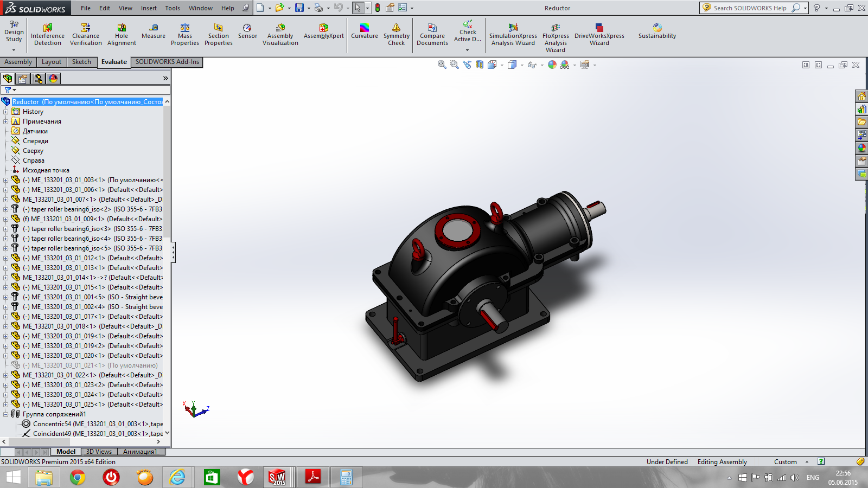Click the Windows Start button

tap(13, 477)
